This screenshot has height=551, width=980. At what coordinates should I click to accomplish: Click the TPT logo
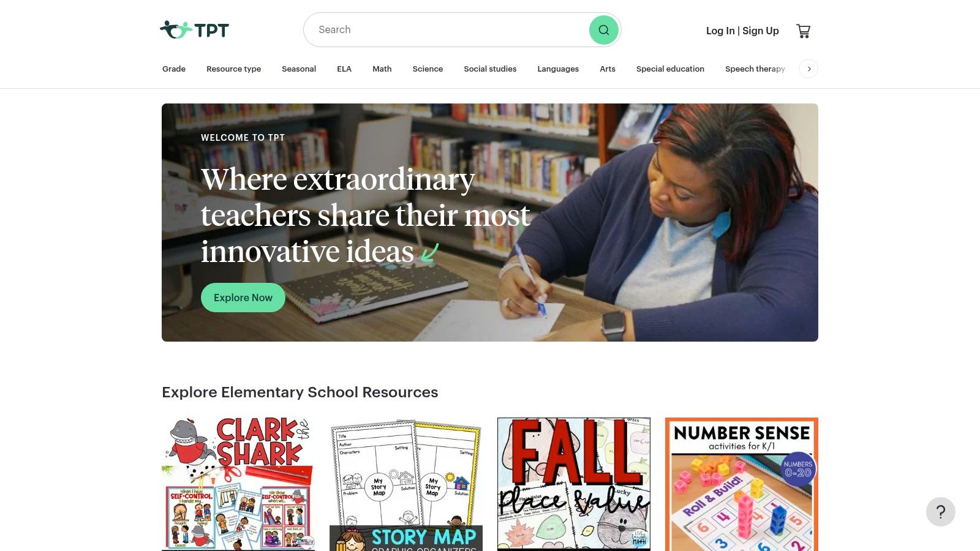pyautogui.click(x=194, y=30)
